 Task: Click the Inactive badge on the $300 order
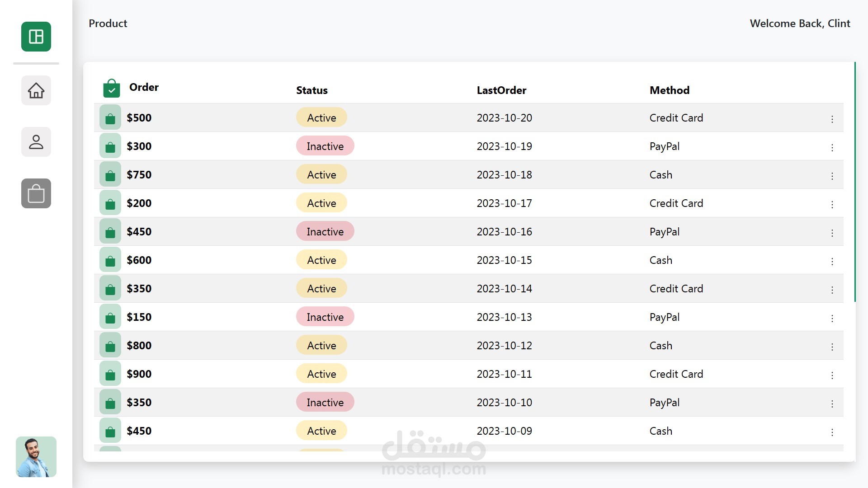click(x=325, y=146)
